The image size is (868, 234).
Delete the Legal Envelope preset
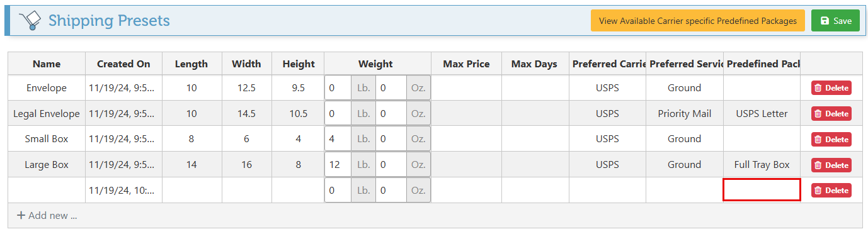click(831, 114)
